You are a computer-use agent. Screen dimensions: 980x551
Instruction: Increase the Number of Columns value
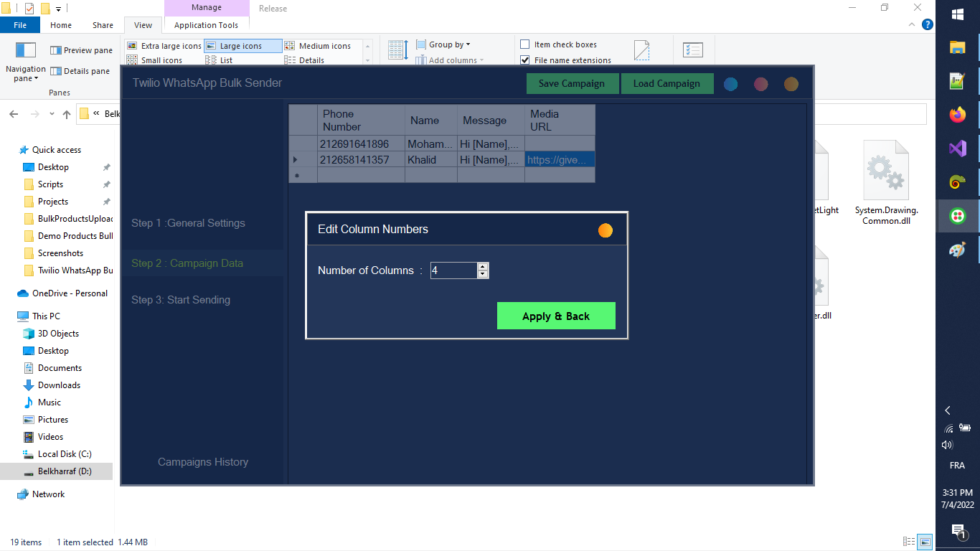pos(483,267)
